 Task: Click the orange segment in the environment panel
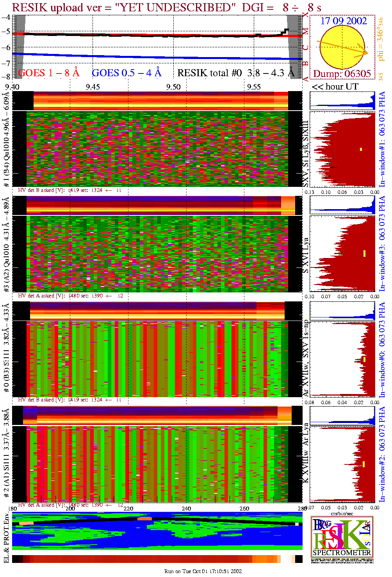[144, 519]
